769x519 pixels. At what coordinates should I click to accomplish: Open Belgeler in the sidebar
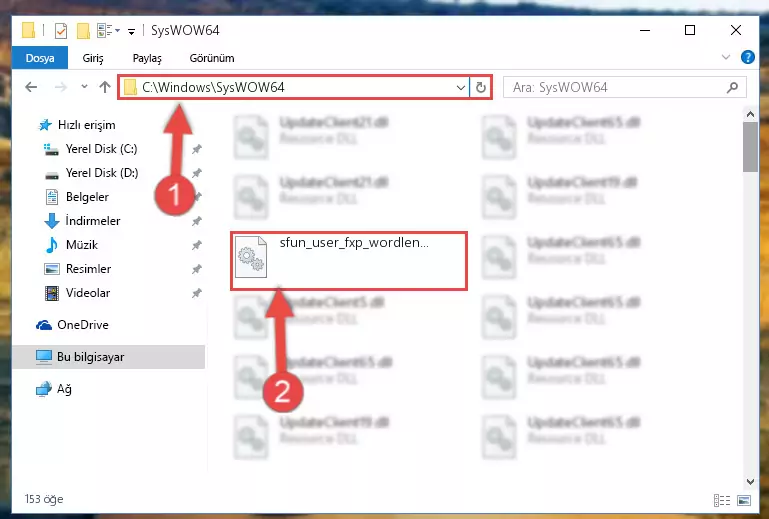pos(87,197)
